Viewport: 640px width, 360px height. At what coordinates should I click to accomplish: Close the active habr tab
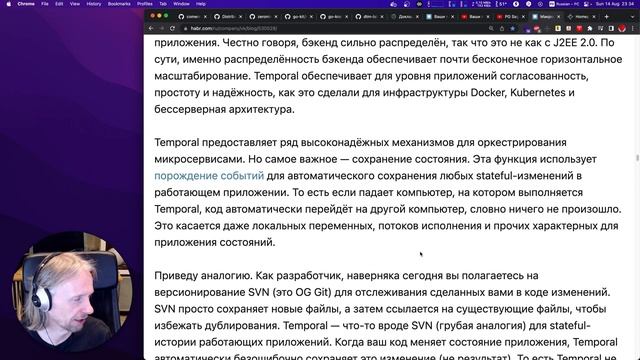coord(558,17)
